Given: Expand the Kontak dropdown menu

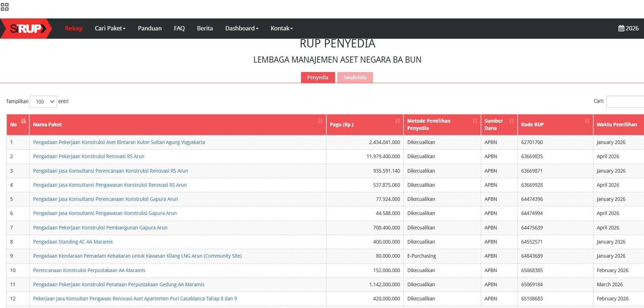Looking at the screenshot, I should point(281,28).
